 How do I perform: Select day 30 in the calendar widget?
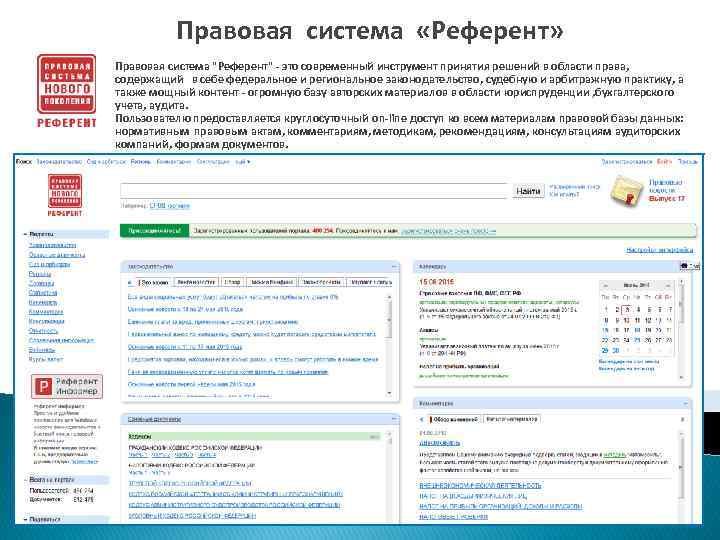[x=616, y=350]
